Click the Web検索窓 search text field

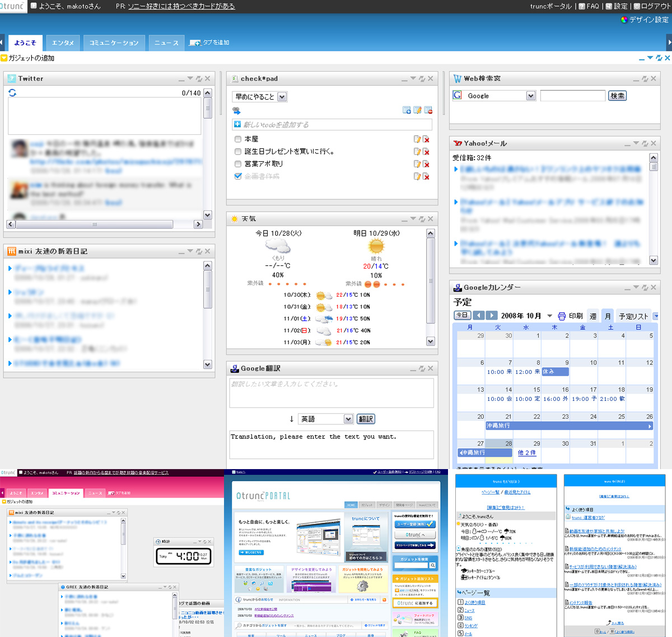pyautogui.click(x=573, y=96)
